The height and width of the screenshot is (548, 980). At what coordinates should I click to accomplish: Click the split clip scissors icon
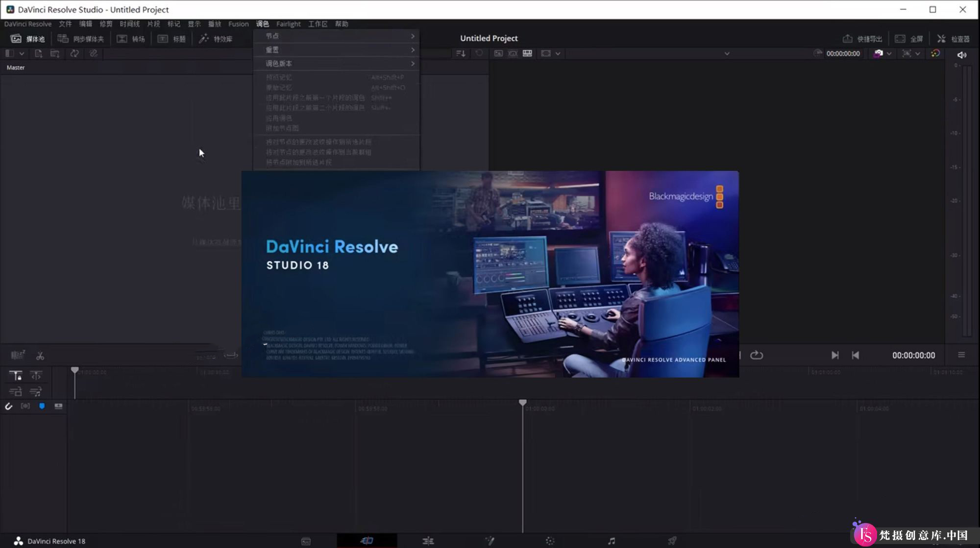pos(40,356)
